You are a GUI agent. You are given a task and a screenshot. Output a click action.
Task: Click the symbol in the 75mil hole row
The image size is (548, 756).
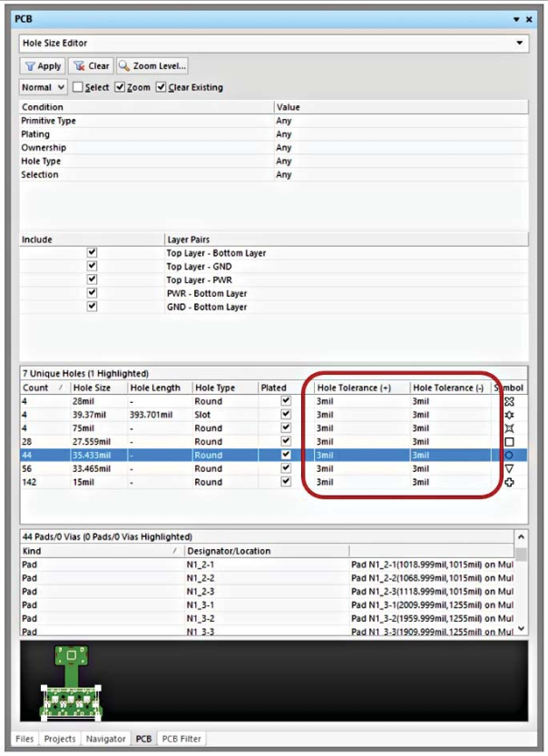[509, 428]
